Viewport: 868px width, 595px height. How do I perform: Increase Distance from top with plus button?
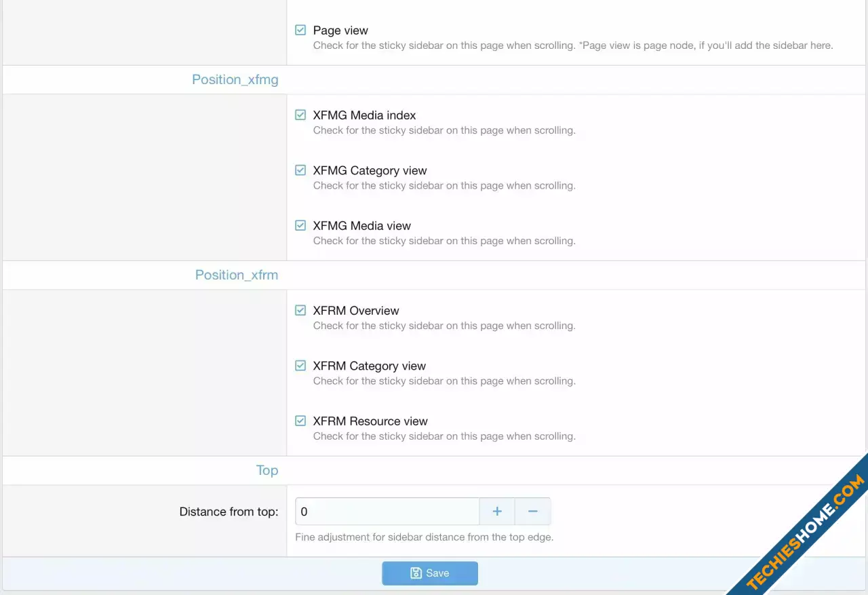[x=497, y=512]
